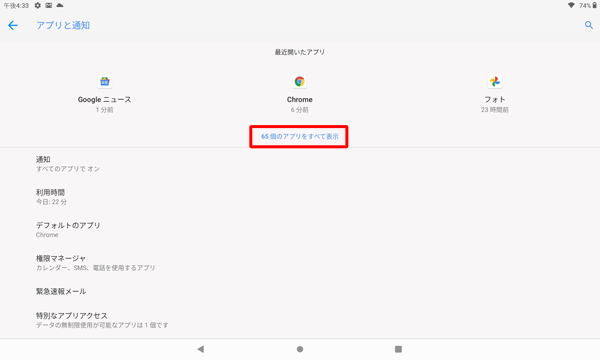Tap 今日: 22 分 usage text
600x360 pixels.
tap(51, 202)
